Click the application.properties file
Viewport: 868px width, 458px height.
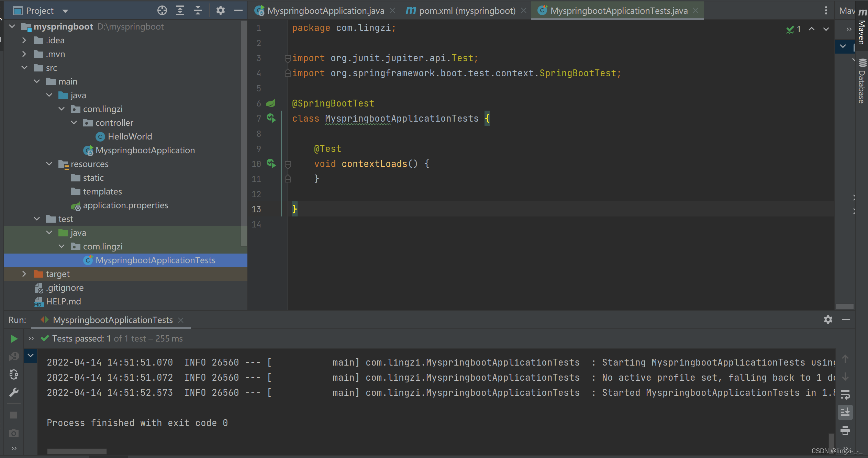[x=126, y=205]
